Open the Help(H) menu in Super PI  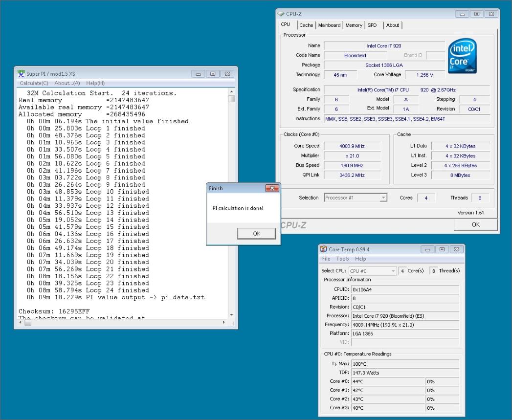[95, 83]
